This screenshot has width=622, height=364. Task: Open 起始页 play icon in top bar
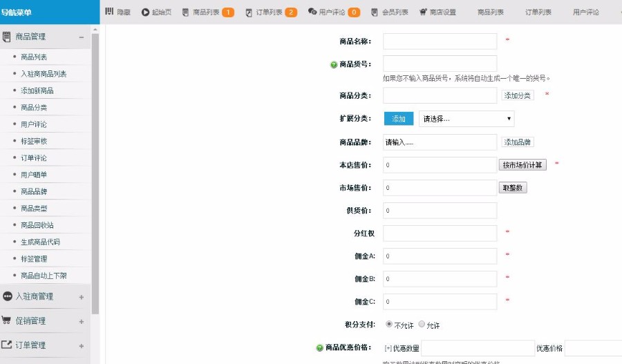tap(145, 12)
